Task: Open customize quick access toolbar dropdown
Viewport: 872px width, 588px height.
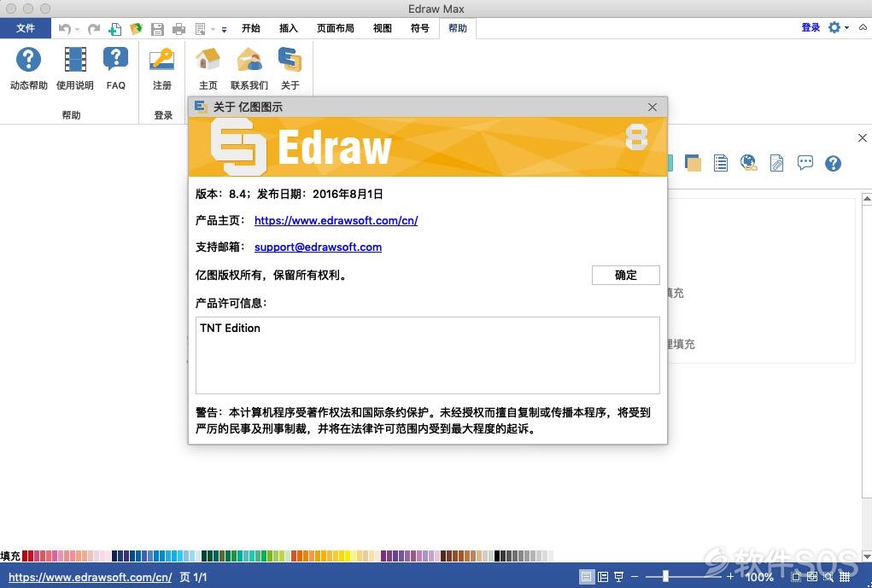Action: click(x=224, y=30)
